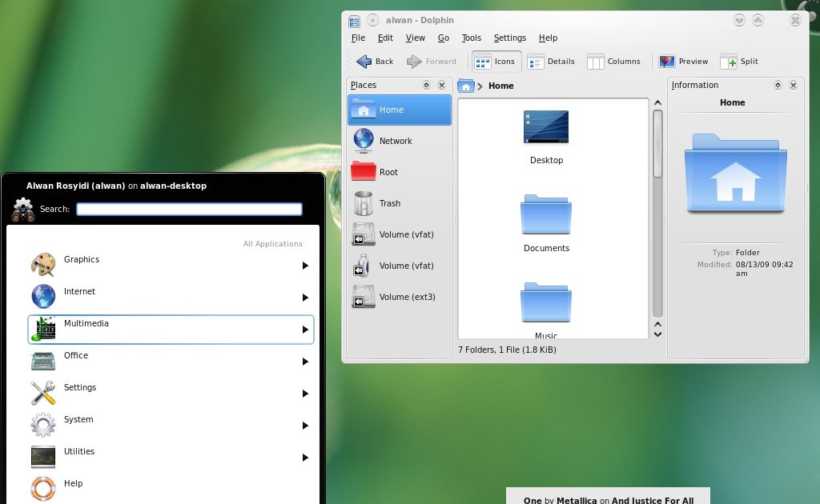Open the Tools menu
Screen dimensions: 820x504
[471, 38]
